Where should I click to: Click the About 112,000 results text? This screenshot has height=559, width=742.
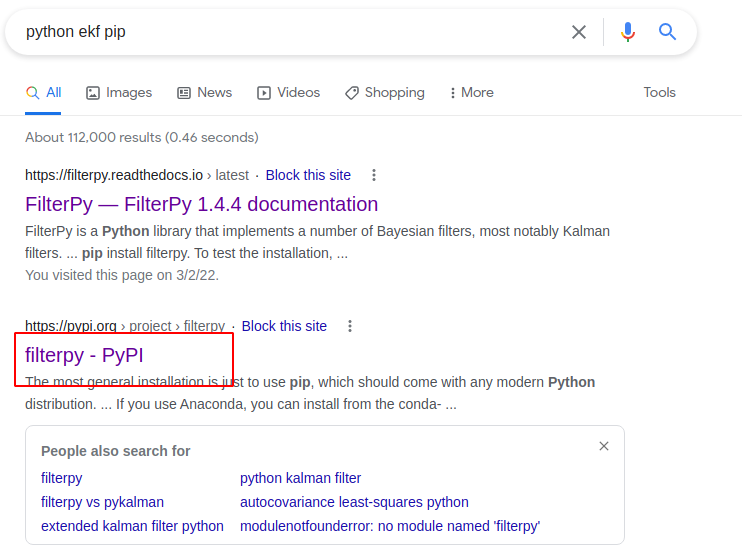pos(142,137)
